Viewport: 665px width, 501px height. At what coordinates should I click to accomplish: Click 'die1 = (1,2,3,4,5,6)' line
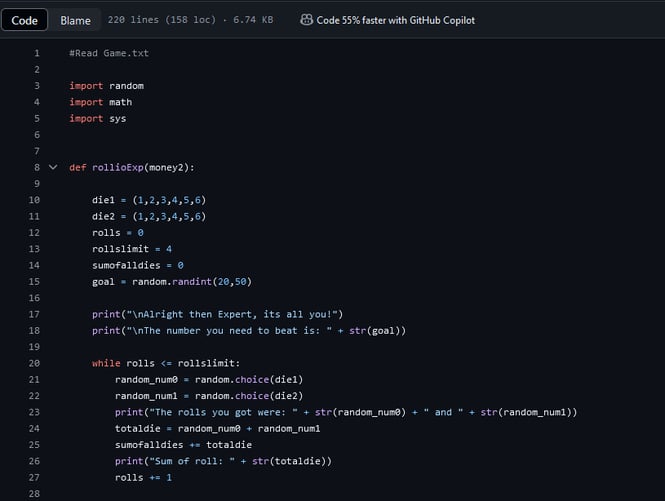point(149,200)
